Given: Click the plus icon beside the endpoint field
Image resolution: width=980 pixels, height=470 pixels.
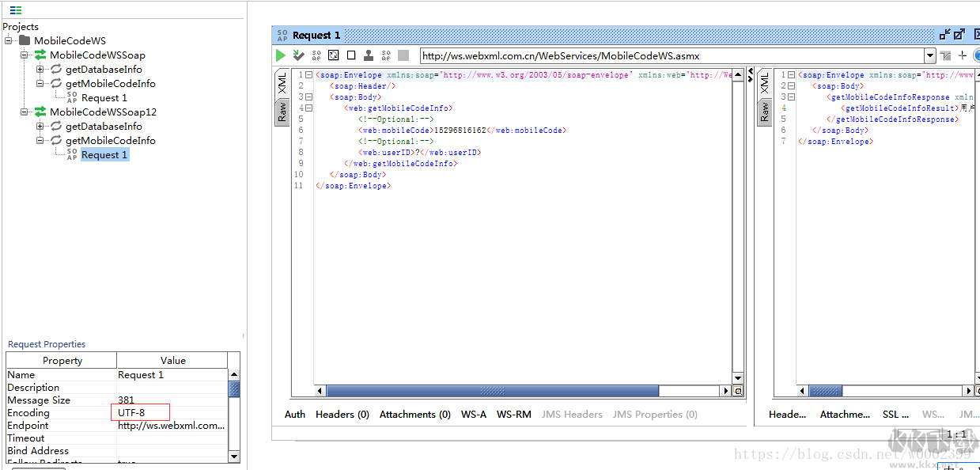Looking at the screenshot, I should coord(963,55).
